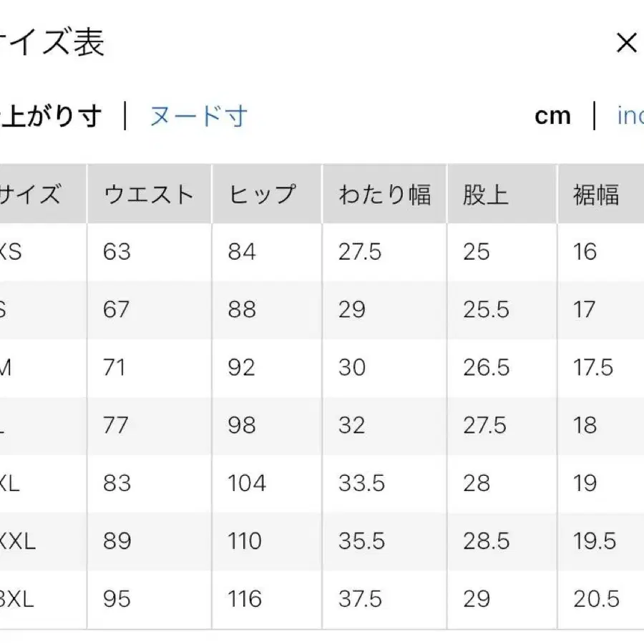Click the 裾幅 column header

[x=597, y=192]
